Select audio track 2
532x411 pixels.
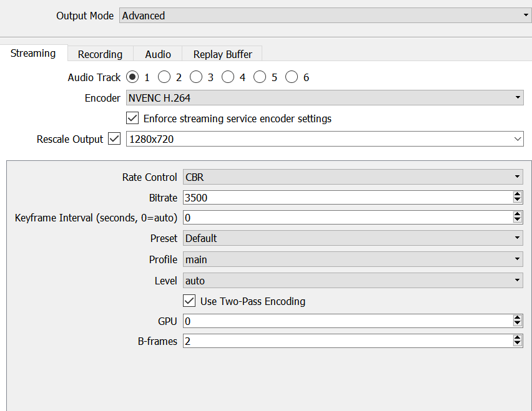pyautogui.click(x=164, y=77)
